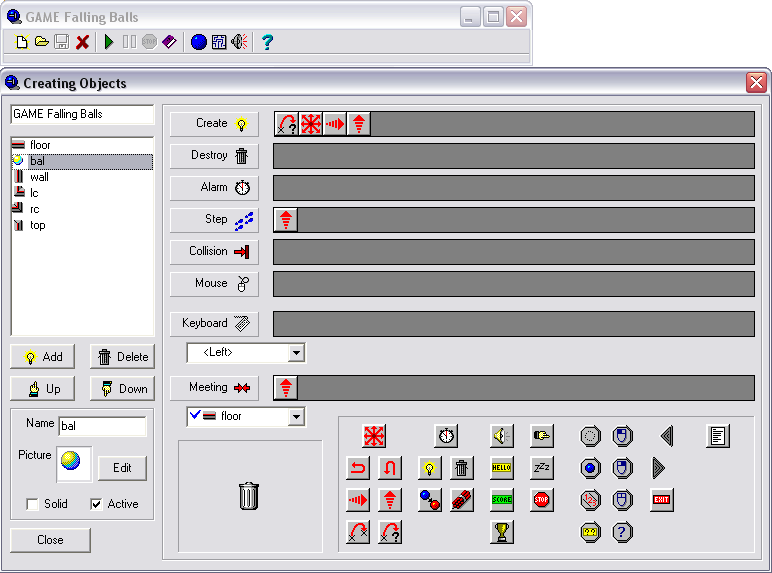Select the octagon blue question mark condition
Viewport: 772px width, 573px height.
pos(622,532)
